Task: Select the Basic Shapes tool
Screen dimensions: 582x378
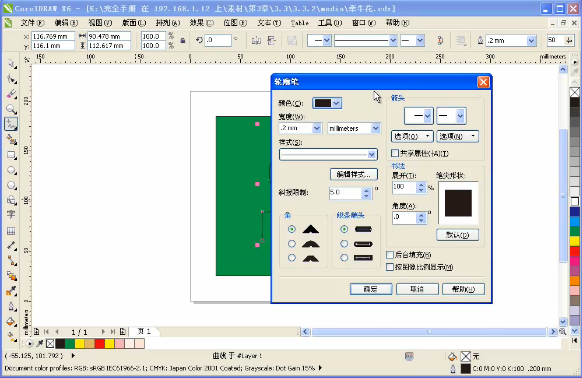Action: 12,201
